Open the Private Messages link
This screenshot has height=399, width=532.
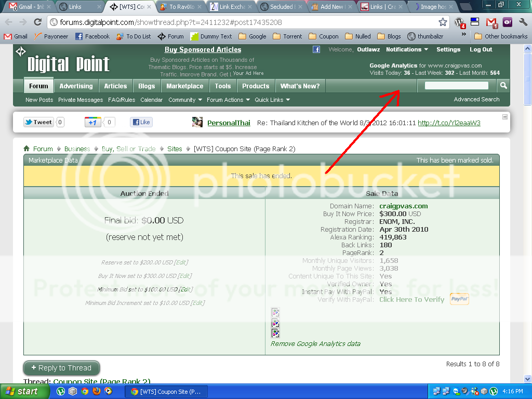[x=81, y=100]
